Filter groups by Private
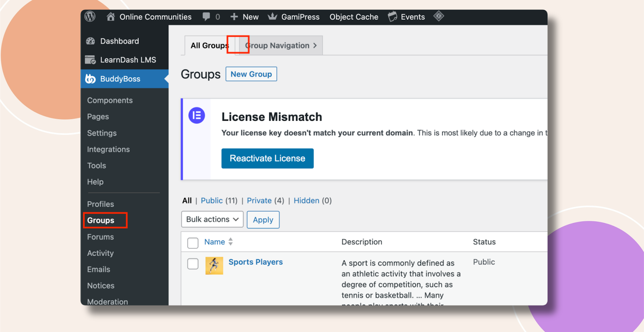 click(x=259, y=200)
